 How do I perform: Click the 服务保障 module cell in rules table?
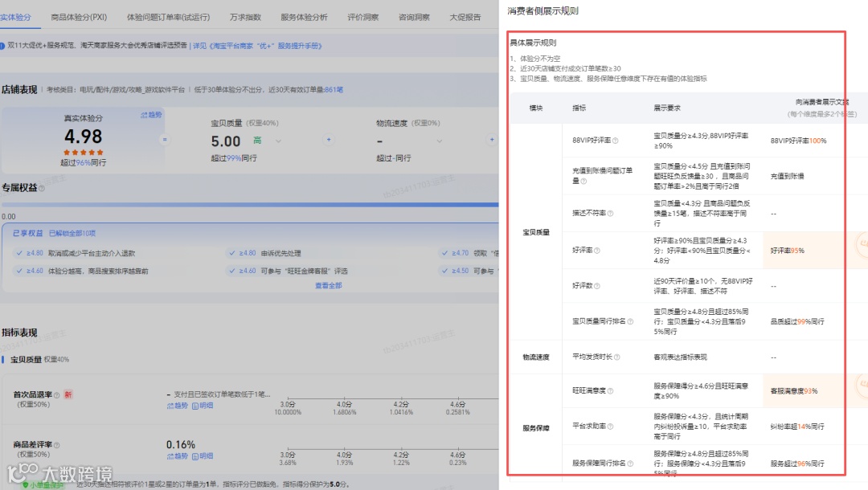[536, 428]
